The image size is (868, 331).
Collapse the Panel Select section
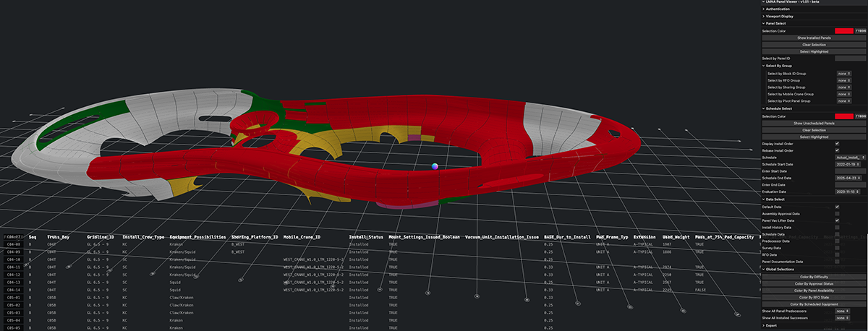pyautogui.click(x=814, y=23)
